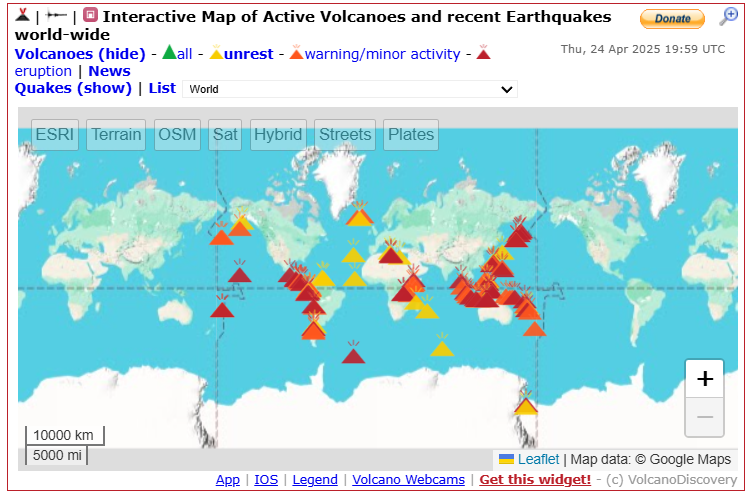Switch map layer to OSM
Image resolution: width=746 pixels, height=495 pixels.
coord(177,134)
